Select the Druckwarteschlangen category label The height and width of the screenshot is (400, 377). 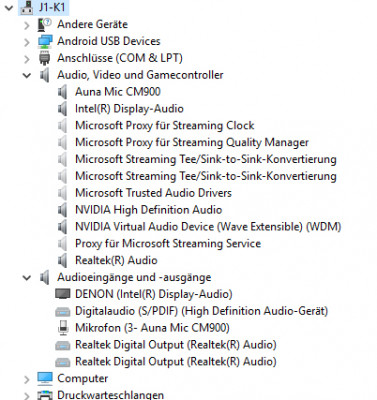(x=110, y=395)
